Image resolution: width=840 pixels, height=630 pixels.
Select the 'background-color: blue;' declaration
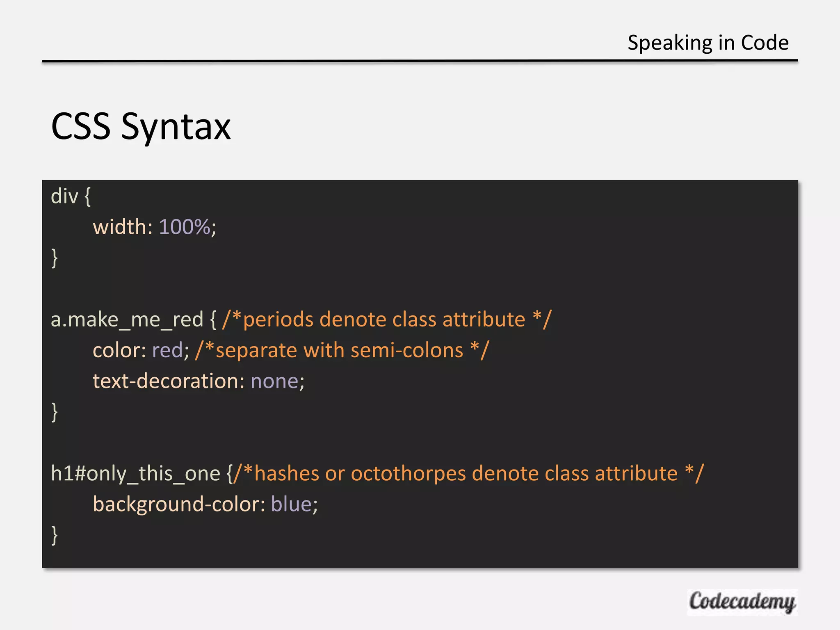coord(205,504)
